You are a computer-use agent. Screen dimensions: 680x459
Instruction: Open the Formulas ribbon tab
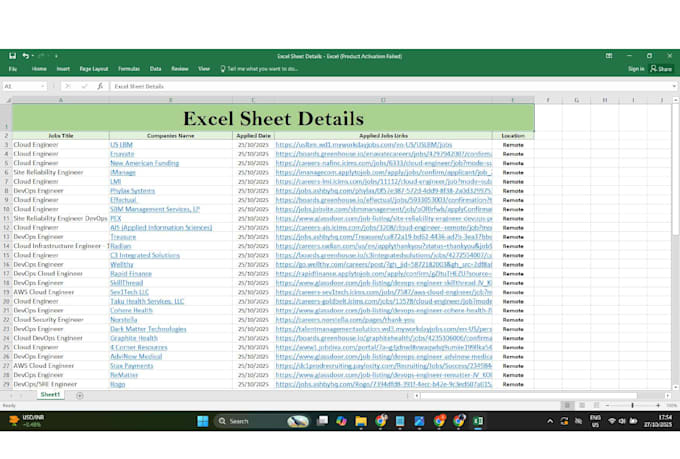coord(129,69)
